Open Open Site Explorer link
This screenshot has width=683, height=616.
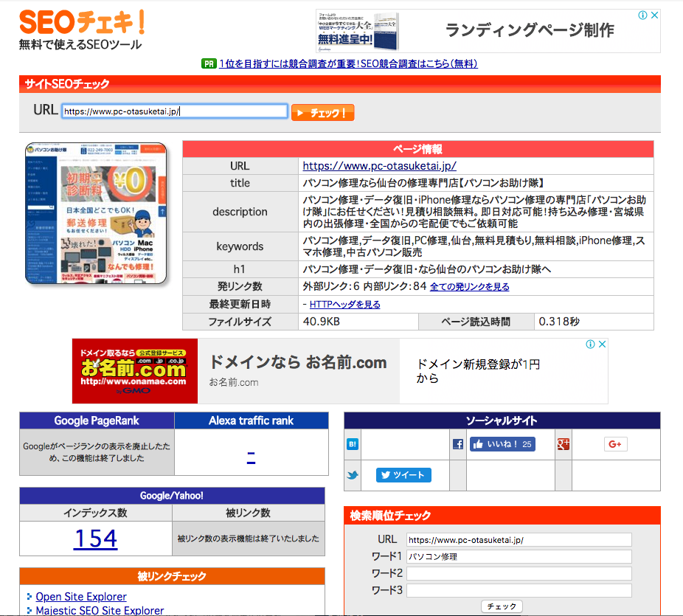pos(81,596)
